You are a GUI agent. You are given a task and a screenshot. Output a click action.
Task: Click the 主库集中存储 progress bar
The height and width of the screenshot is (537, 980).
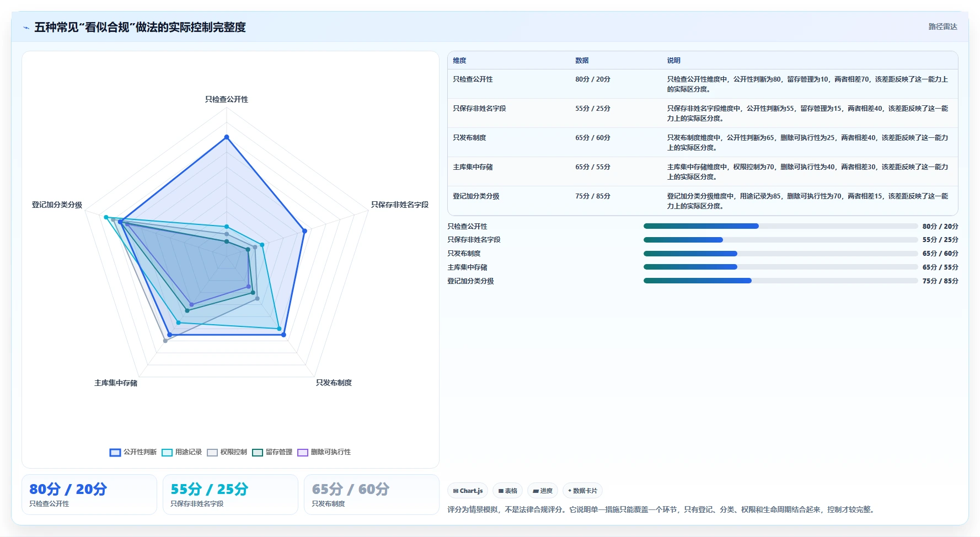(x=780, y=267)
